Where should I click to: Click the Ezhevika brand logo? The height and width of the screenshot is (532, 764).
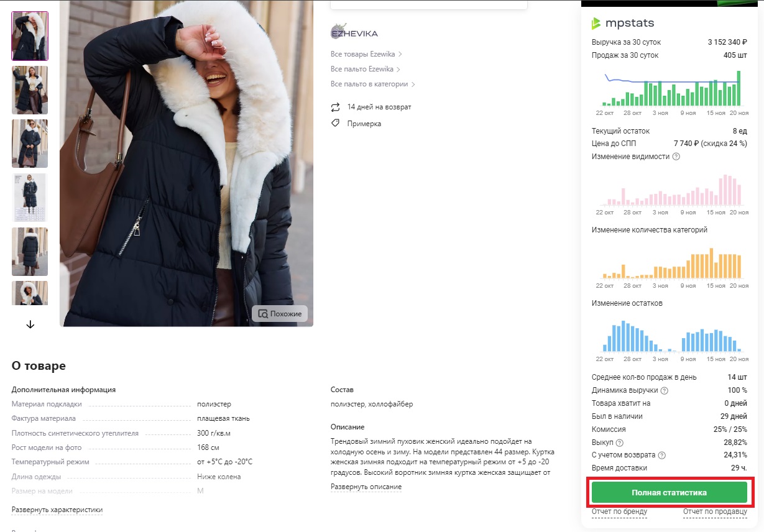[x=354, y=33]
